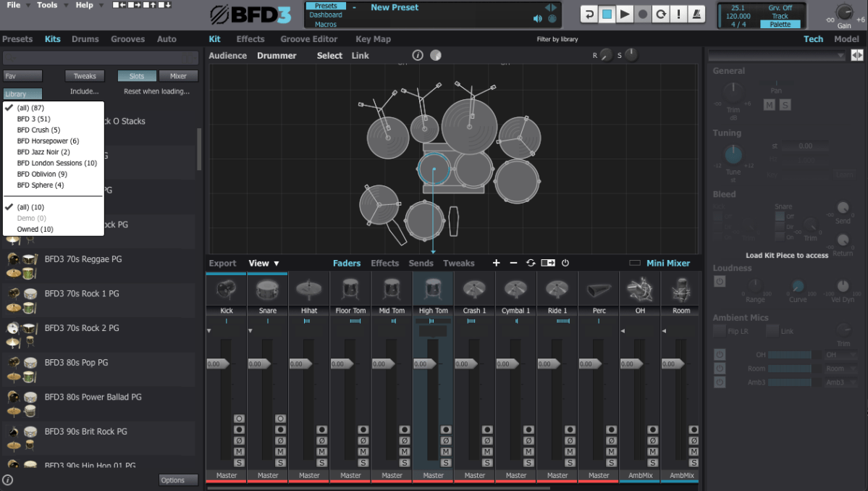The height and width of the screenshot is (491, 868).
Task: Toggle the Slots button in browser
Action: pos(136,76)
